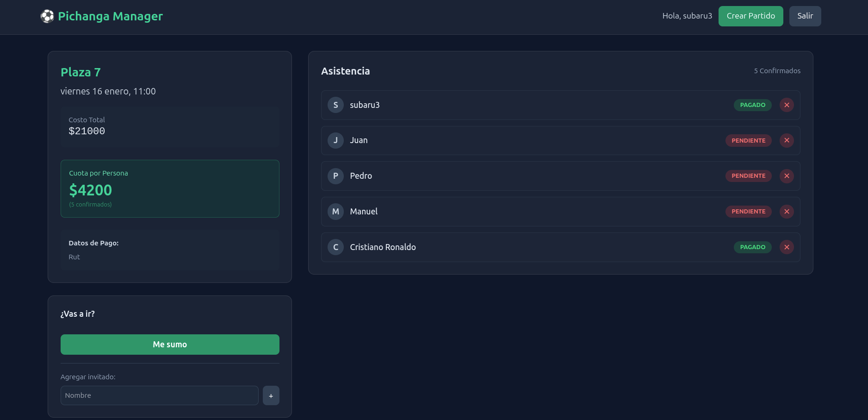Click Cristiano Ronaldo's C avatar circle
The height and width of the screenshot is (420, 868).
[x=335, y=247]
